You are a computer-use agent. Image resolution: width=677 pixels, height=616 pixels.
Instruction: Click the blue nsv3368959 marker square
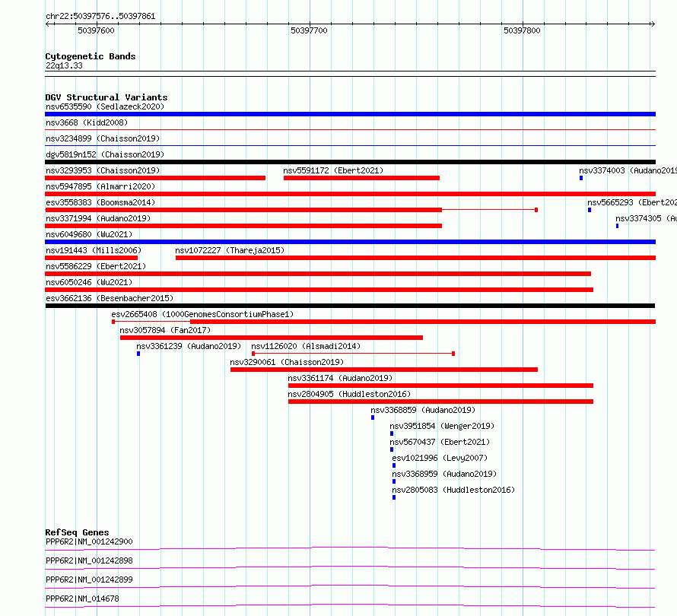click(394, 481)
